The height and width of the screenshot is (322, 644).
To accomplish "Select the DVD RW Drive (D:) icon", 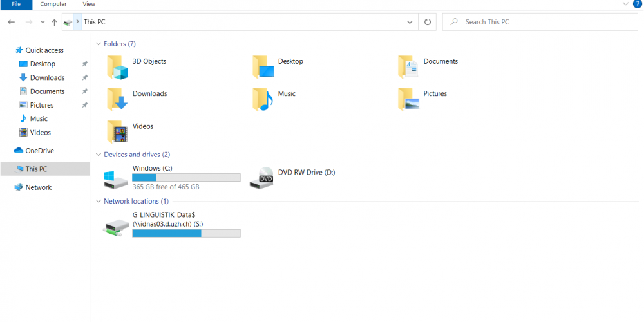I will 261,178.
